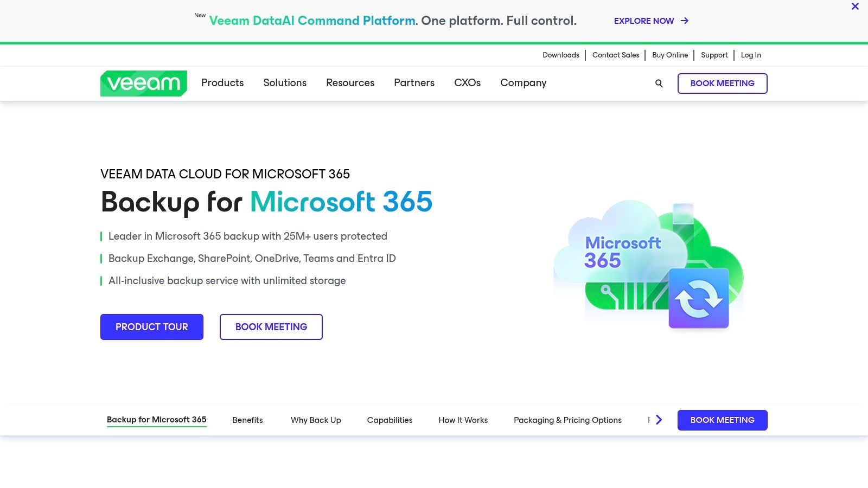Click the Microsoft 365 cloud backup illustration
The height and width of the screenshot is (488, 868).
648,265
